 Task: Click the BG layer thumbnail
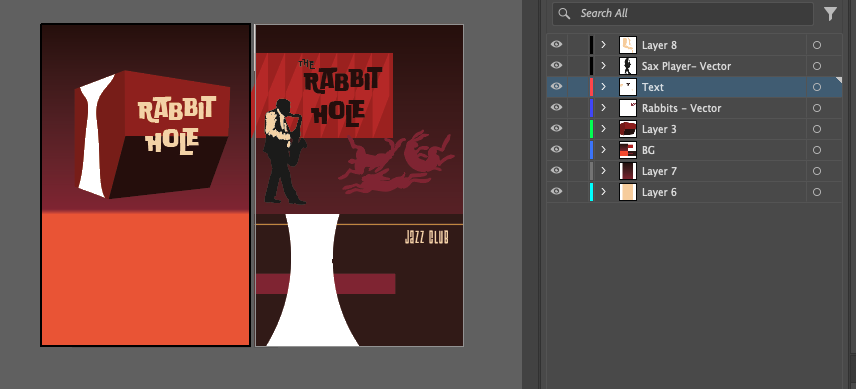pyautogui.click(x=628, y=149)
